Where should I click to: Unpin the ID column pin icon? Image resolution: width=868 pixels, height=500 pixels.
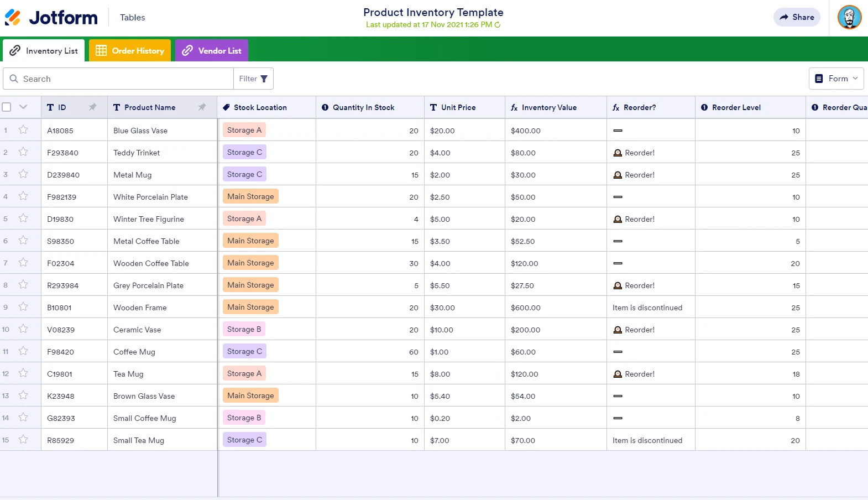[92, 107]
